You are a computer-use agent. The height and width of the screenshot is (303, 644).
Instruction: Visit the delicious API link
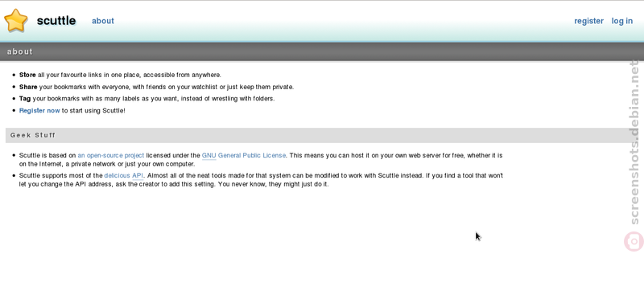point(124,175)
